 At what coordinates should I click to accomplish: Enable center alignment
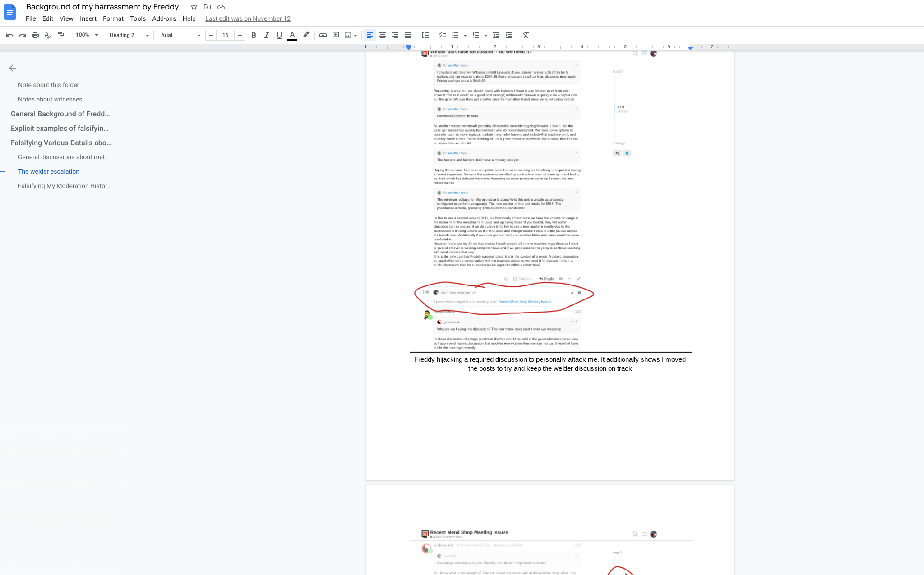click(x=382, y=35)
